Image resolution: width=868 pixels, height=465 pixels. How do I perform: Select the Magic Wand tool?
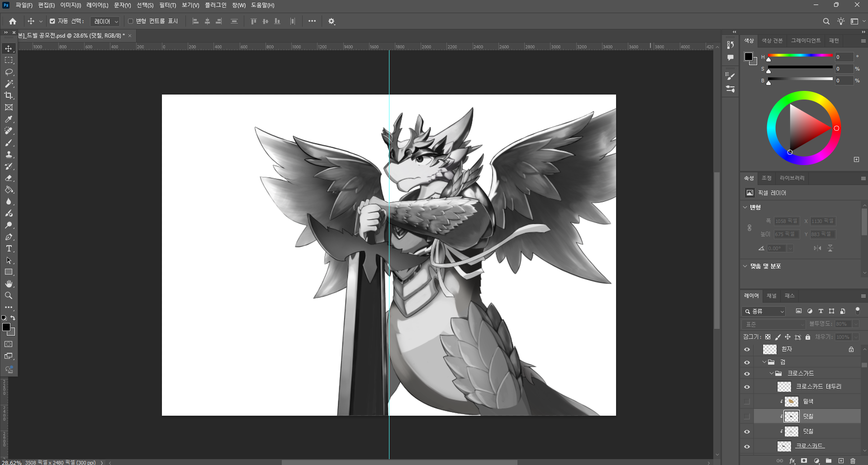tap(9, 84)
